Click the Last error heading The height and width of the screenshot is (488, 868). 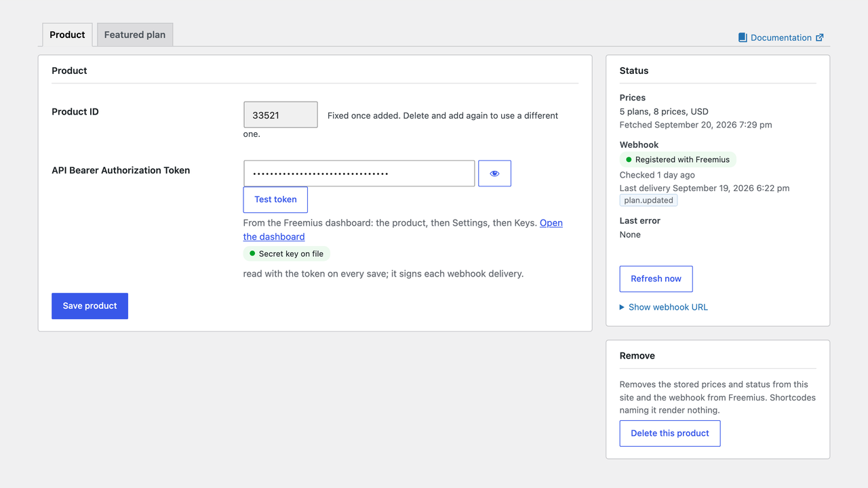pos(639,220)
